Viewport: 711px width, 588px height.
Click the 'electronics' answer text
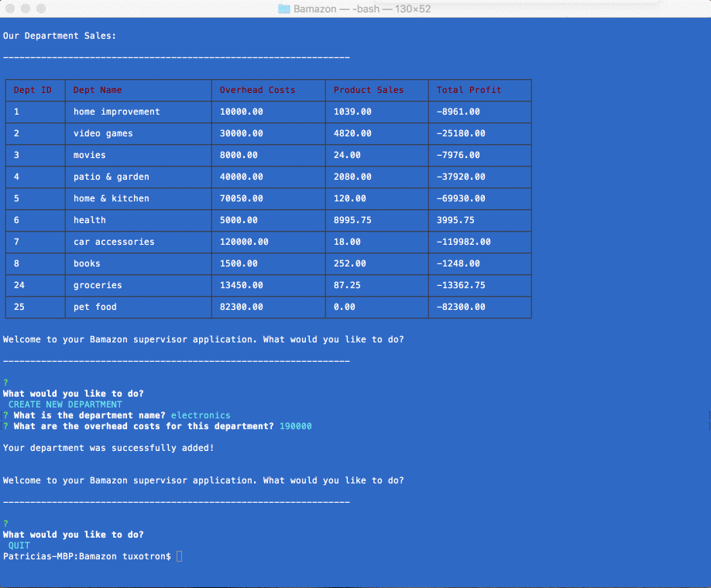pos(201,415)
